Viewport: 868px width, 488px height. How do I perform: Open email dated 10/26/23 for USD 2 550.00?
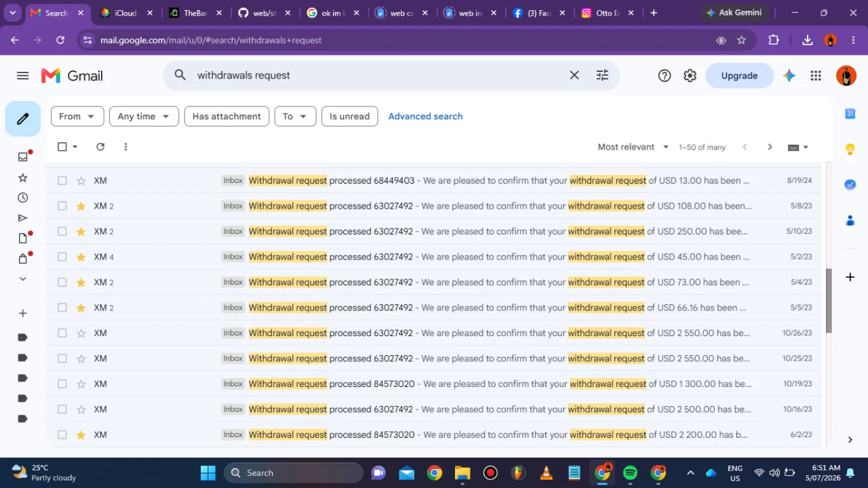(x=434, y=333)
